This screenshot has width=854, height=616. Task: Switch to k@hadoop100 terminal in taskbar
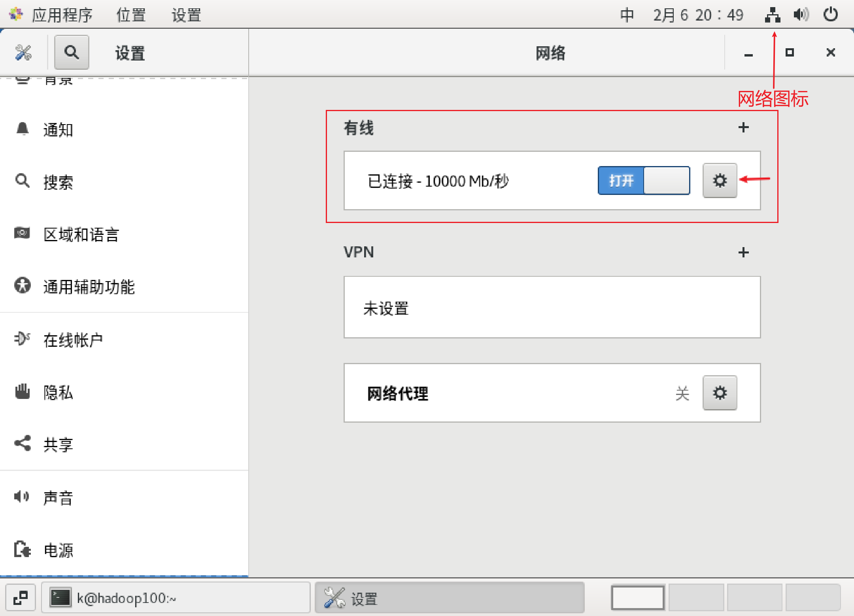pyautogui.click(x=176, y=598)
